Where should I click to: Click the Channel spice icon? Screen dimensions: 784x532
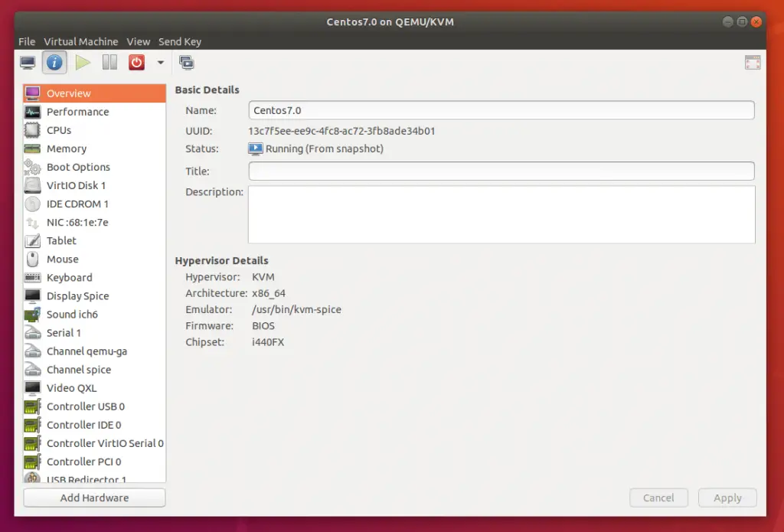[32, 370]
